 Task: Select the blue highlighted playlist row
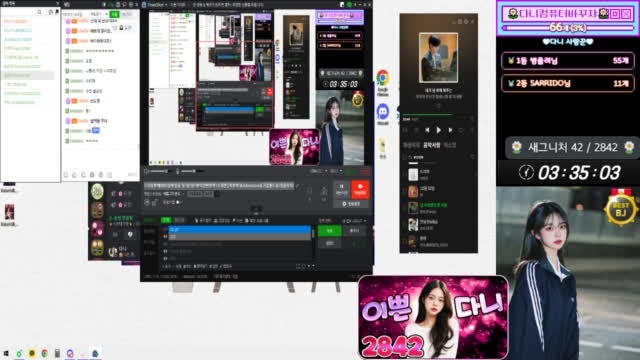pyautogui.click(x=240, y=229)
